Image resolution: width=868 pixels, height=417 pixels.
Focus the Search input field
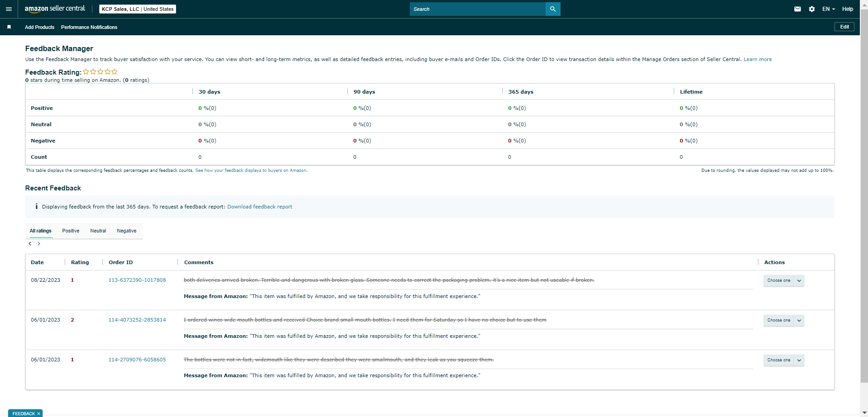coord(478,9)
